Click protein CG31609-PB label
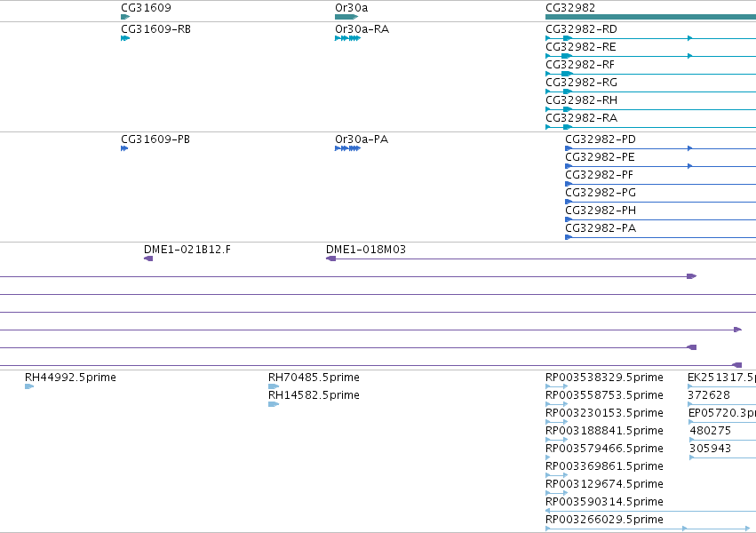This screenshot has height=533, width=756. click(x=155, y=139)
